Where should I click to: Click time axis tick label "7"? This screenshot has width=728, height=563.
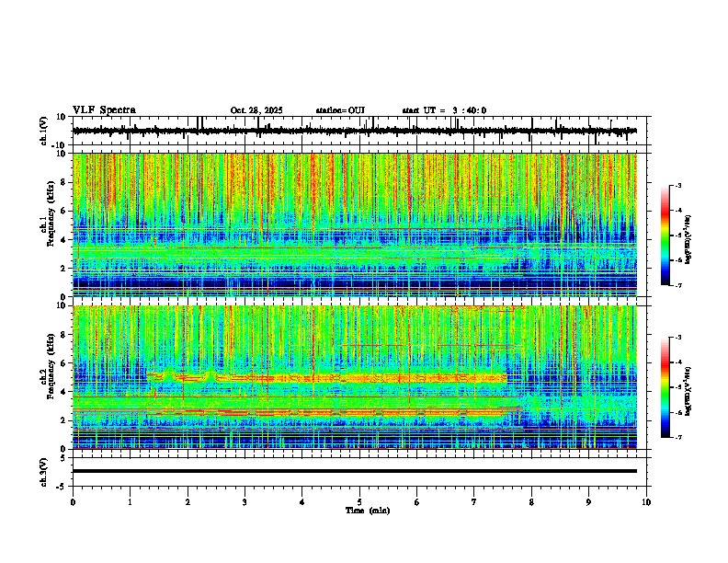click(x=474, y=502)
